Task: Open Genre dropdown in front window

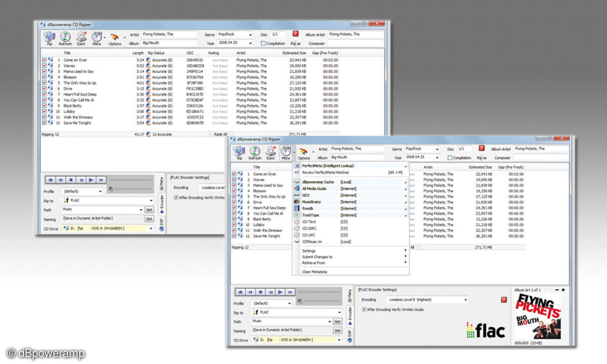Action: pyautogui.click(x=437, y=149)
